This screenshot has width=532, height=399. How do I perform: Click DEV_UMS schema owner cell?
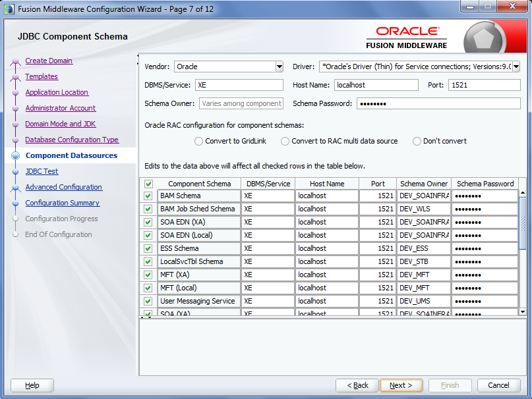pyautogui.click(x=424, y=301)
